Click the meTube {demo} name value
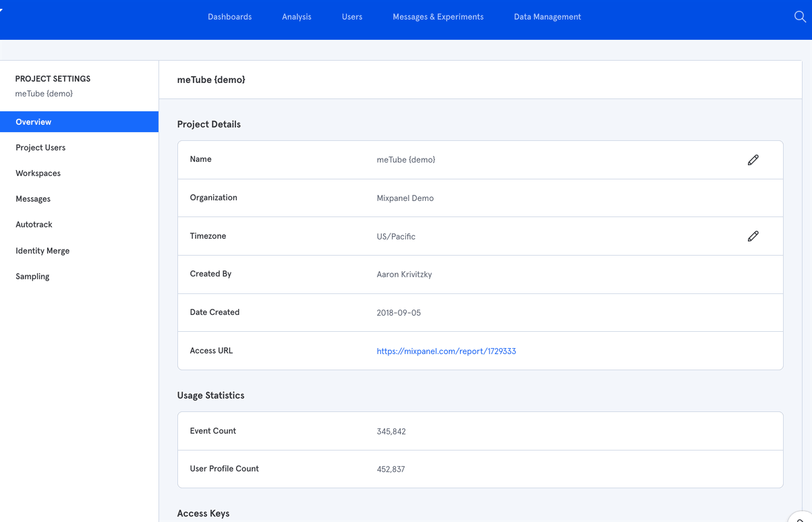The height and width of the screenshot is (522, 812). click(406, 160)
